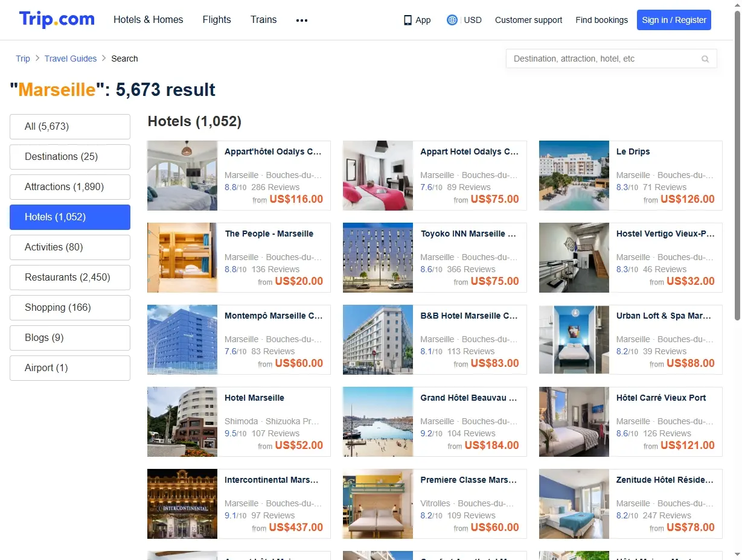This screenshot has width=742, height=560.
Task: Click the 9.5/10 rating score
Action: click(235, 434)
